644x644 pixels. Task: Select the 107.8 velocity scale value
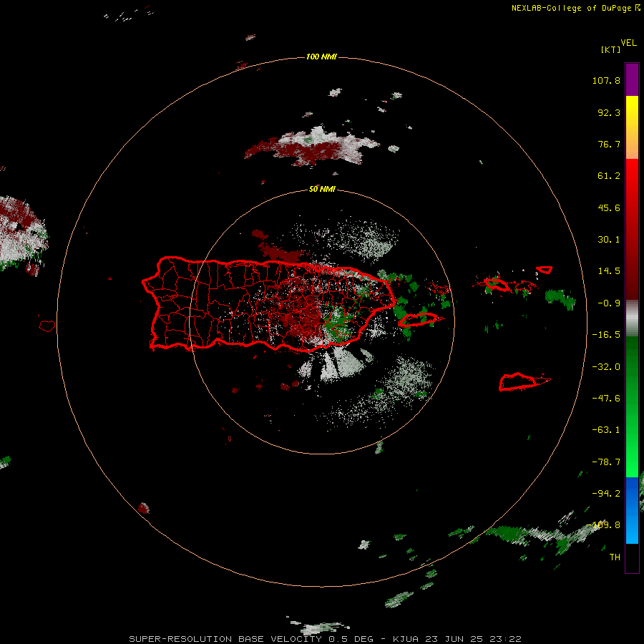click(x=606, y=80)
